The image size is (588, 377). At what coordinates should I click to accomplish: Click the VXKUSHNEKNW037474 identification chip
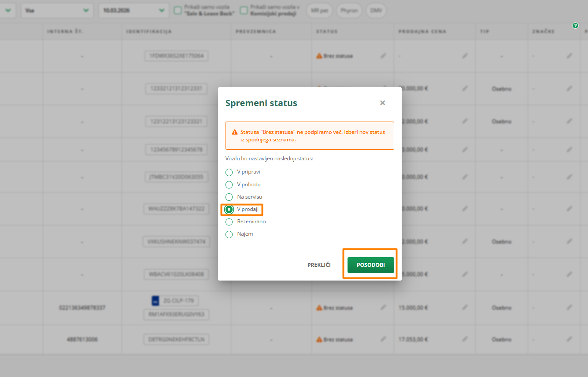(176, 242)
